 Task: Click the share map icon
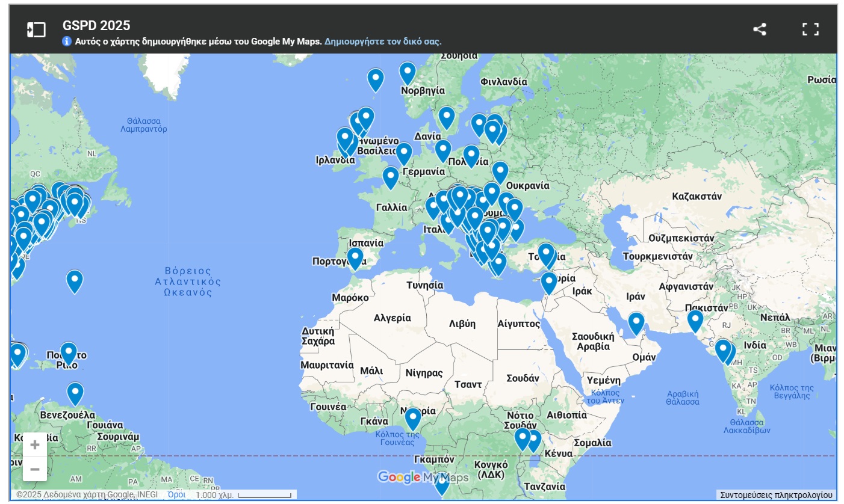tap(760, 29)
